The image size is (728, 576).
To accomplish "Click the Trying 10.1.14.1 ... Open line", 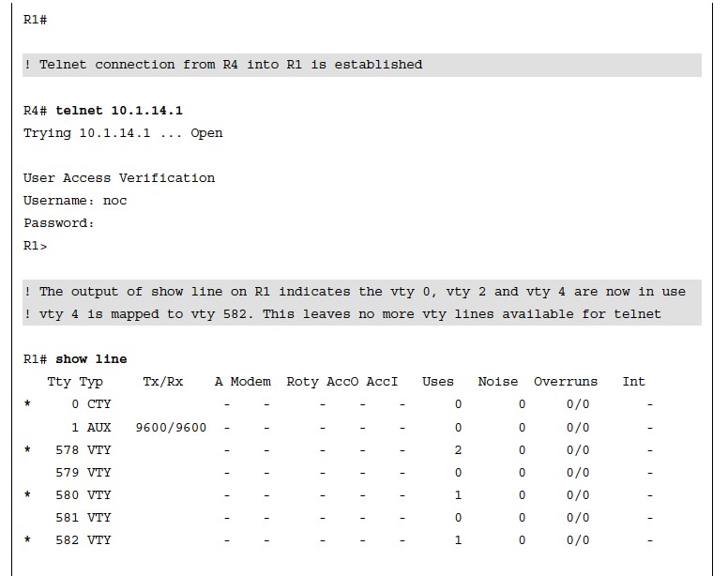I will pyautogui.click(x=123, y=133).
